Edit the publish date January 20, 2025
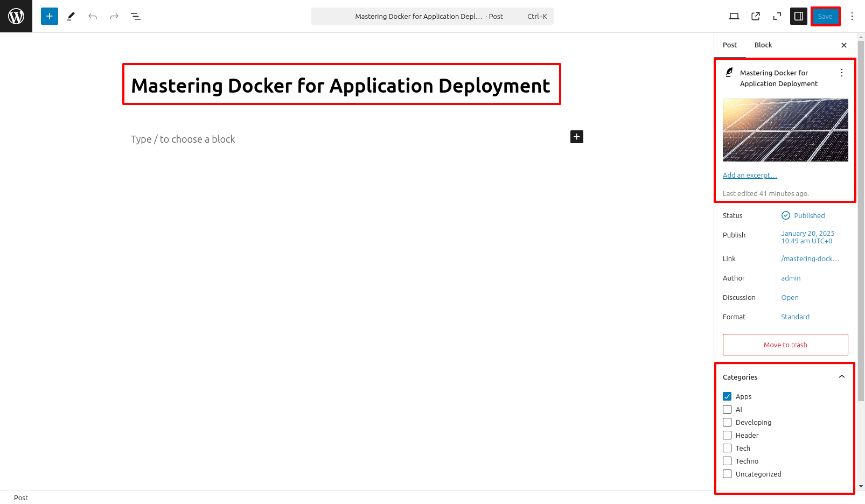 coord(808,237)
